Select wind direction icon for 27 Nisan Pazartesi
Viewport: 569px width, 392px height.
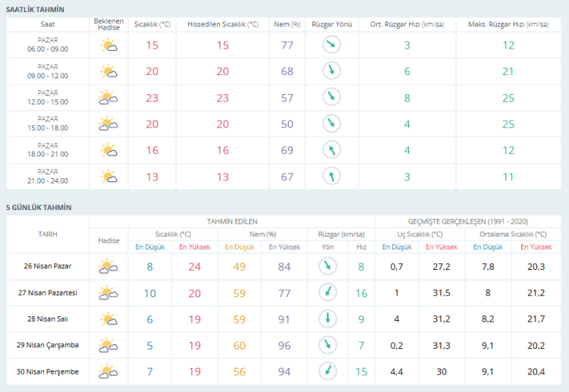pyautogui.click(x=327, y=293)
